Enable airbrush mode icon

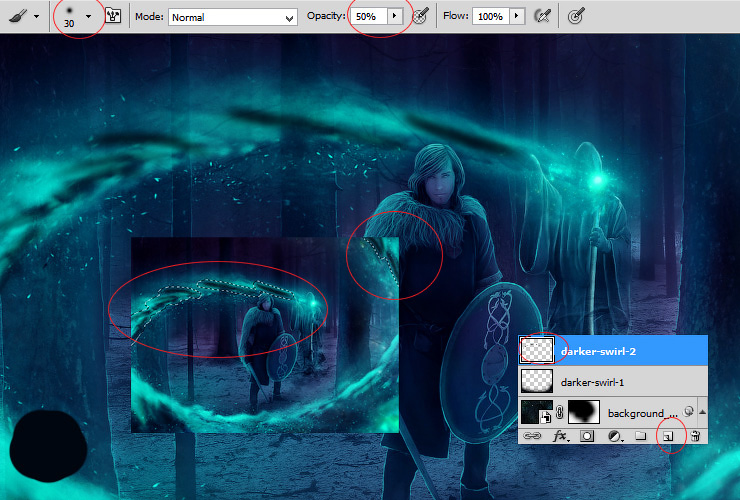(543, 16)
